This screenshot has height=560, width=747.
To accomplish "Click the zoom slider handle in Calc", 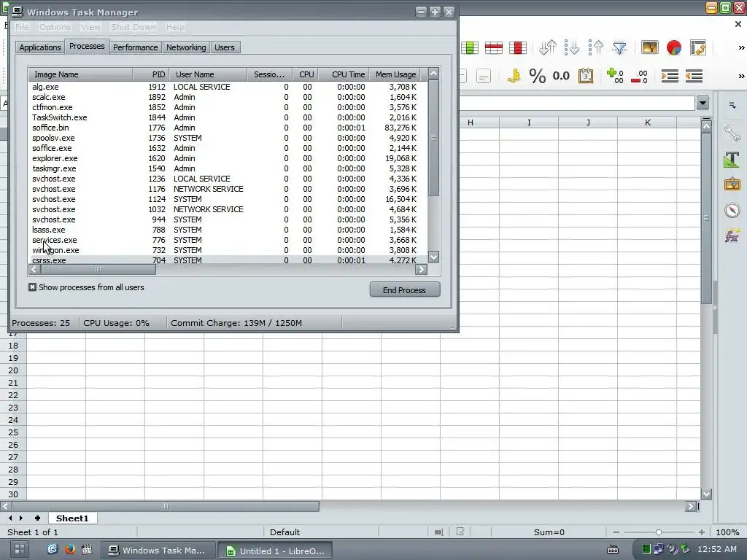I will (659, 532).
